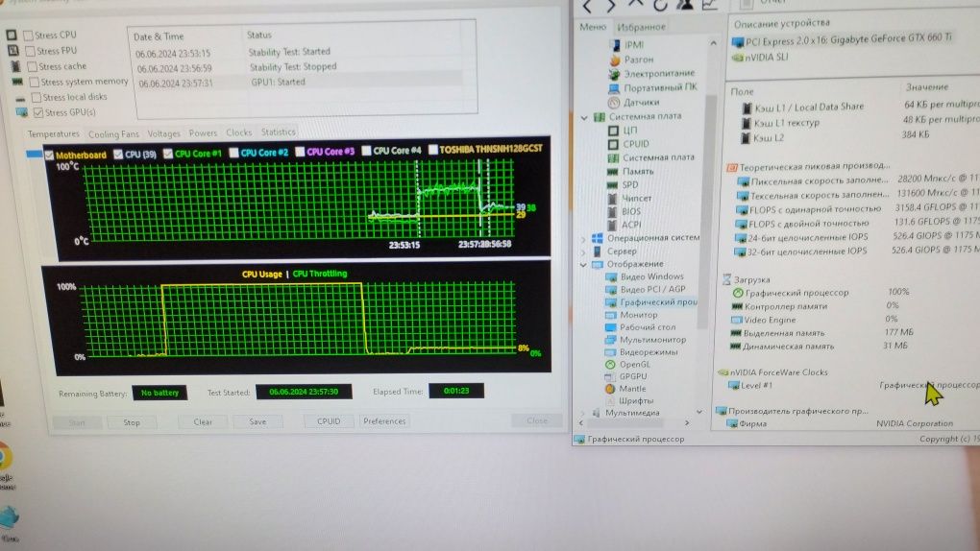Select the Разгон flame icon item
The image size is (980, 551).
[x=615, y=60]
